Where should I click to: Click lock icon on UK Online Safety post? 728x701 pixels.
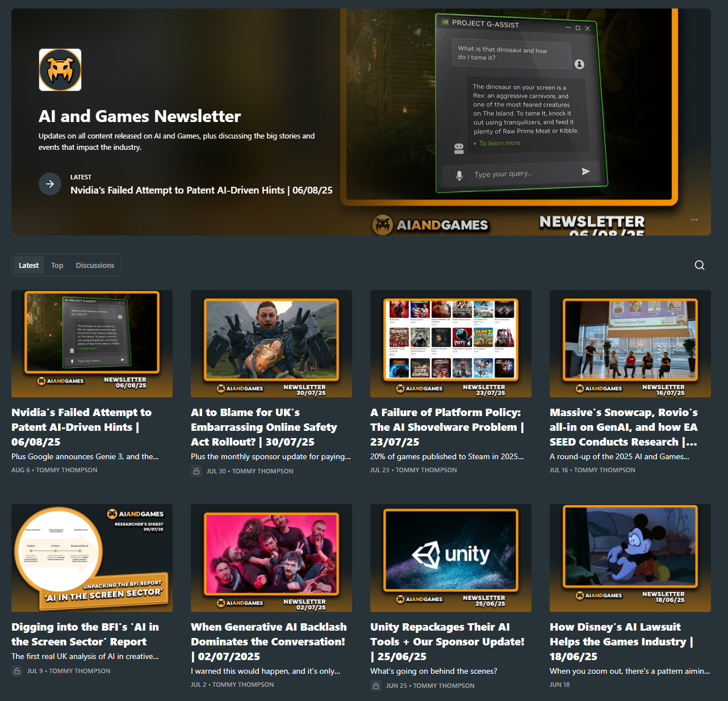point(196,471)
